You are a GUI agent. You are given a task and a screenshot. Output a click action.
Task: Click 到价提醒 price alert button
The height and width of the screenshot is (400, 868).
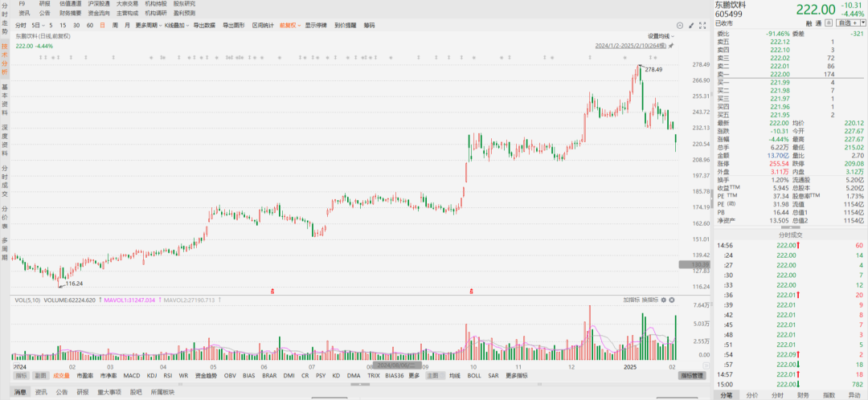tap(346, 26)
